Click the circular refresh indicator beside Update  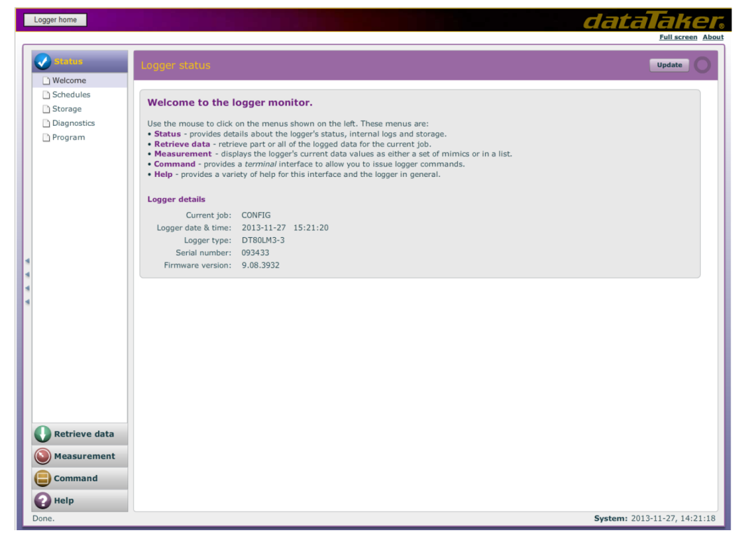(x=702, y=65)
